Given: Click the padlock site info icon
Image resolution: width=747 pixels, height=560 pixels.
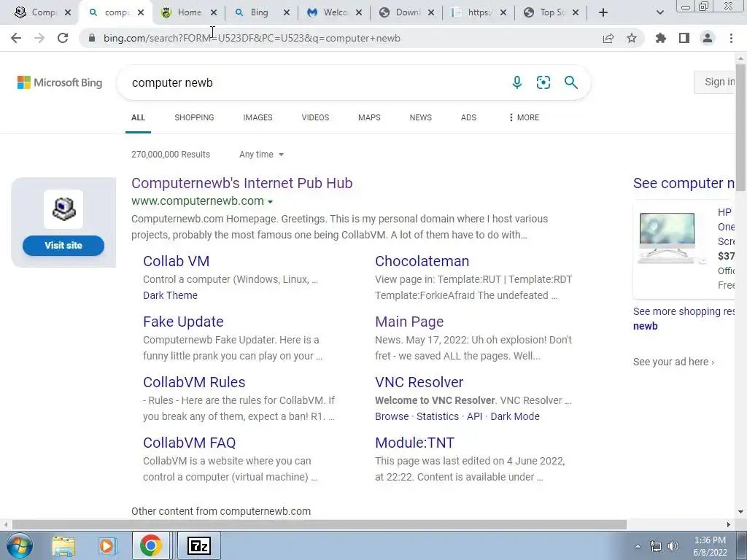Looking at the screenshot, I should pos(92,38).
